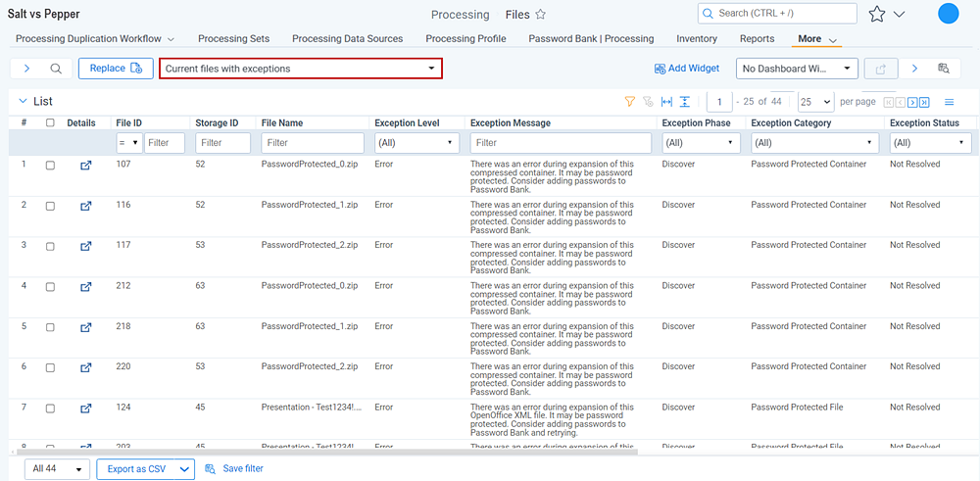
Task: Fit column widths with horizontal arrows icon
Action: coord(666,101)
